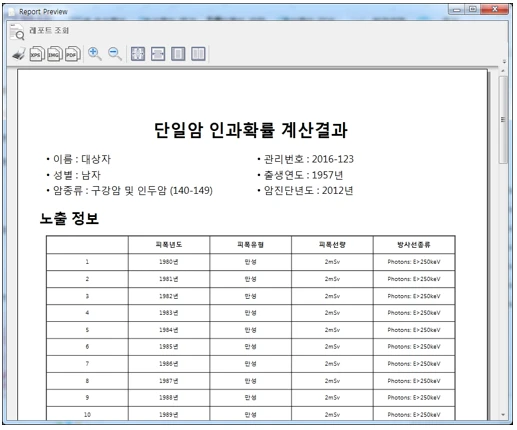Image resolution: width=517 pixels, height=430 pixels.
Task: Click 관리번호 : 2016-123
Action: pos(305,159)
